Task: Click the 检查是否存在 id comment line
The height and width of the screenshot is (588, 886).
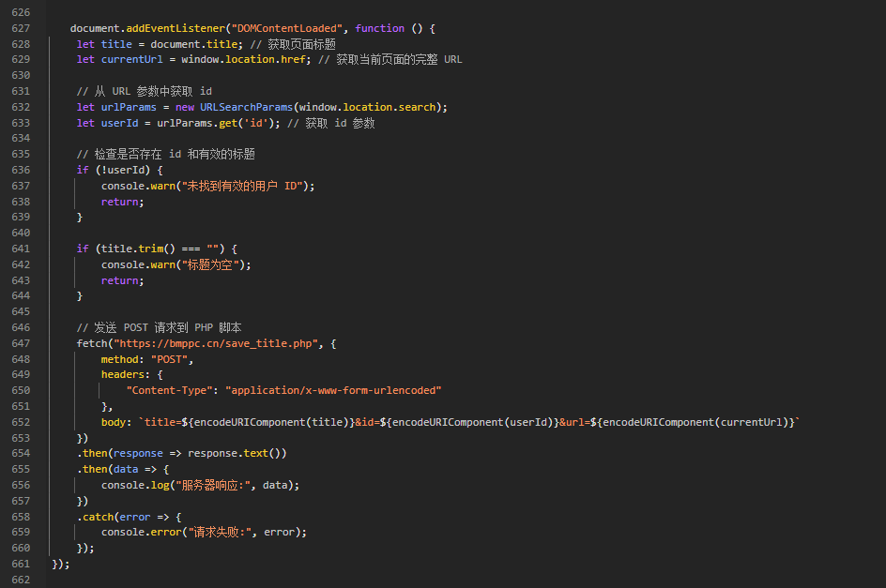Action: (165, 154)
